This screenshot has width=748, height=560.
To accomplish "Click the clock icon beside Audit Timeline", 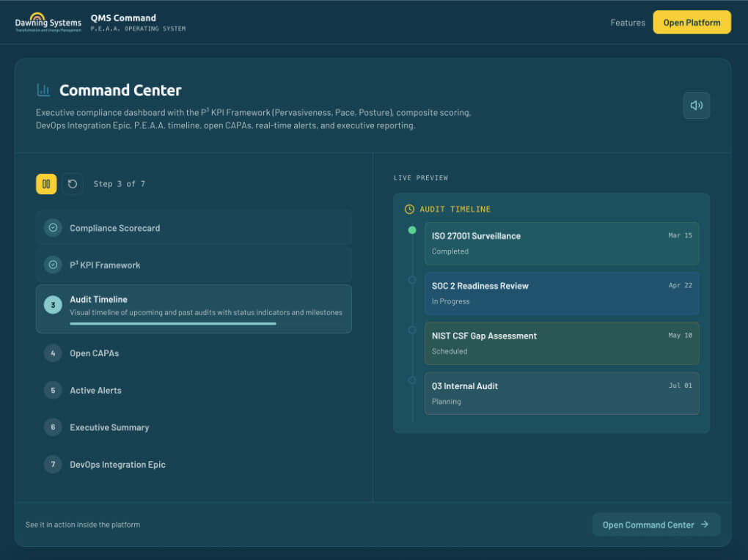I will [x=409, y=210].
